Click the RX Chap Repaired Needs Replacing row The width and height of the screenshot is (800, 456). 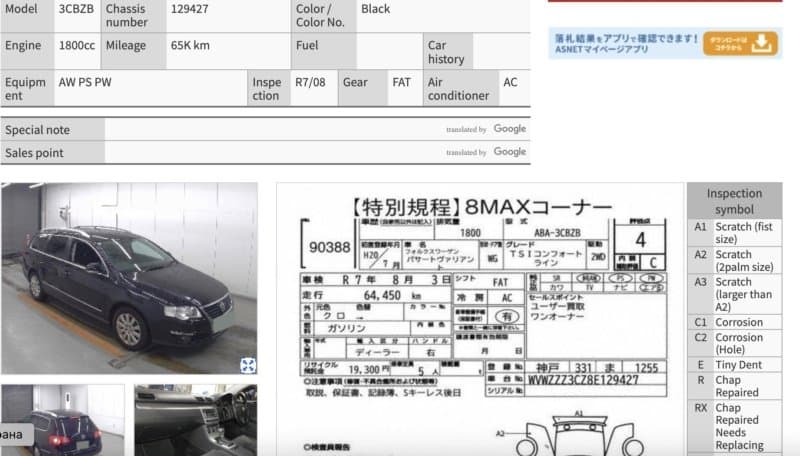734,426
